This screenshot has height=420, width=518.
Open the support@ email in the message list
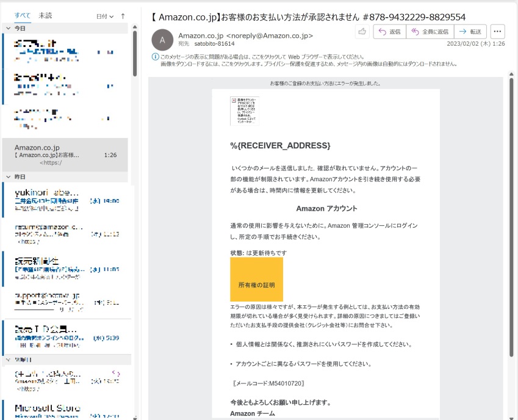(67, 302)
